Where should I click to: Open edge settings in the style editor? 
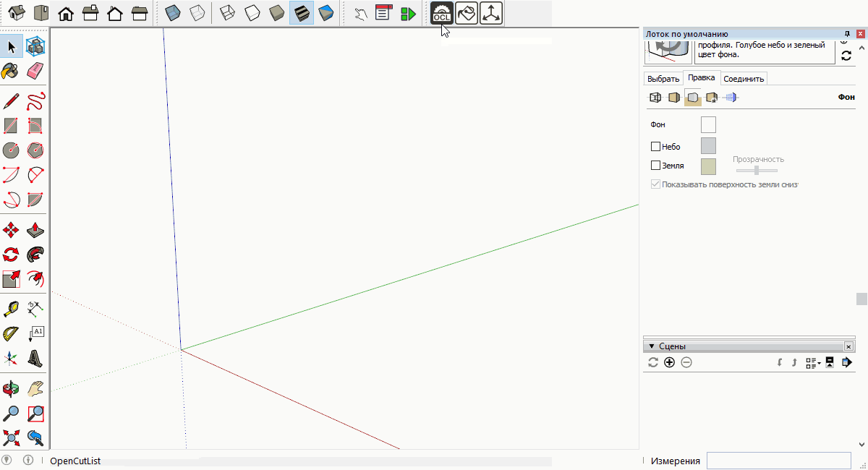(655, 98)
